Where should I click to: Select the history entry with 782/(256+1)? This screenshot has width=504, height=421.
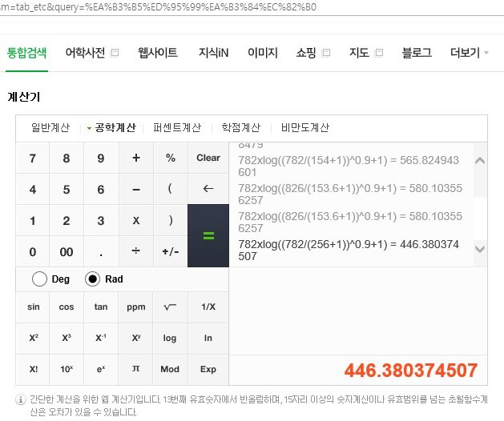pos(349,251)
